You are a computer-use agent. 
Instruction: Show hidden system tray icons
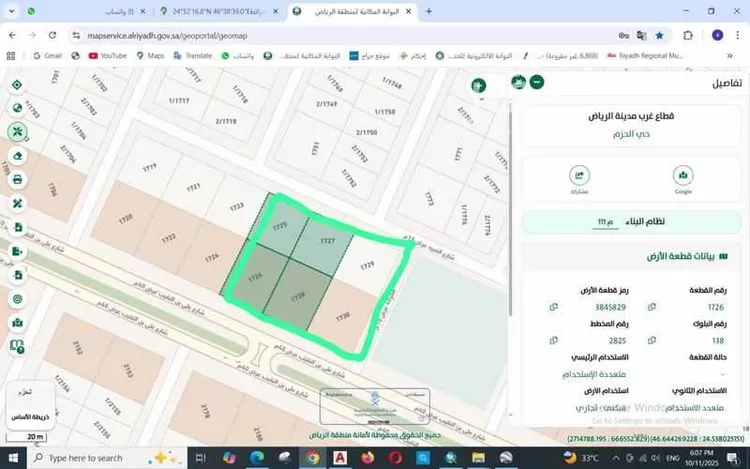click(x=616, y=458)
